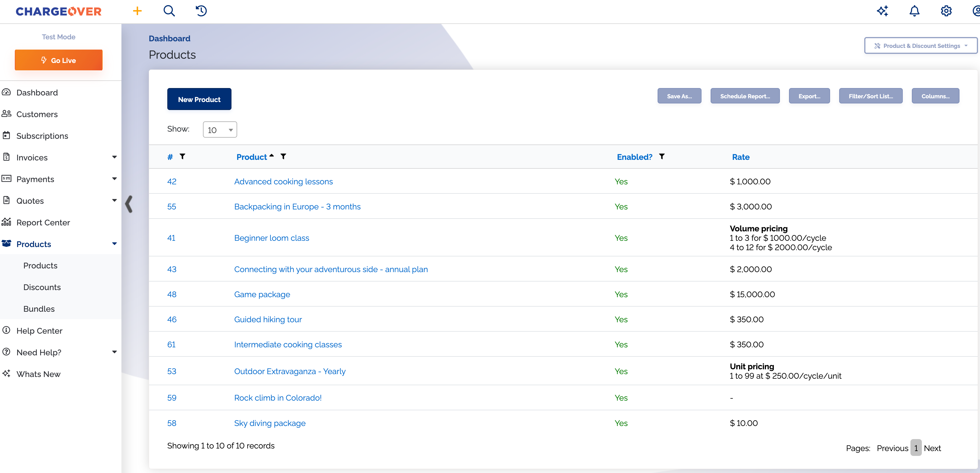Open Report Center from the sidebar
Screen dimensions: 980x473
coord(43,223)
